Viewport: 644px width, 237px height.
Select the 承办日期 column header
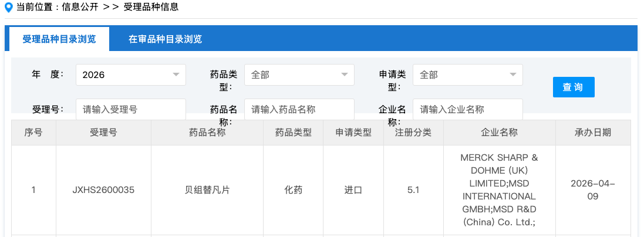click(592, 133)
